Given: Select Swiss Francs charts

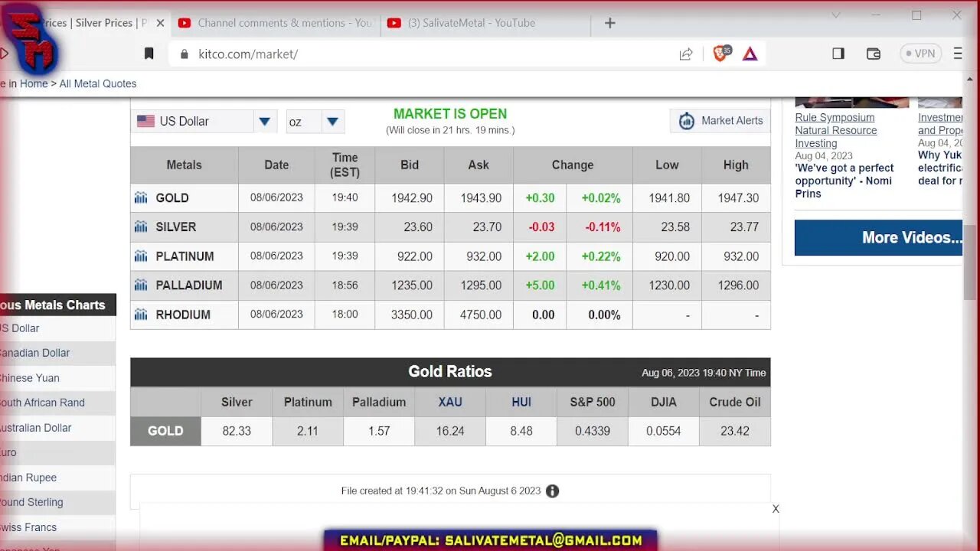Looking at the screenshot, I should 28,527.
